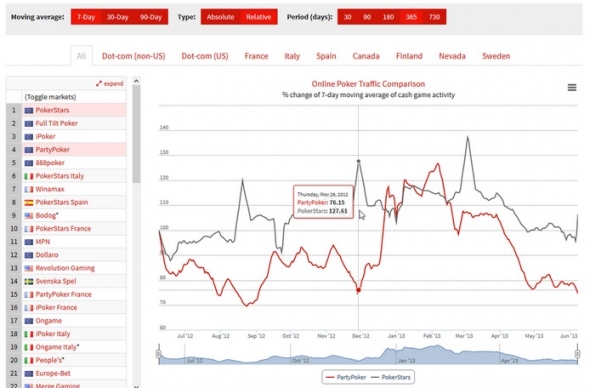Click the right range navigator handle
590x388 pixels.
(577, 354)
